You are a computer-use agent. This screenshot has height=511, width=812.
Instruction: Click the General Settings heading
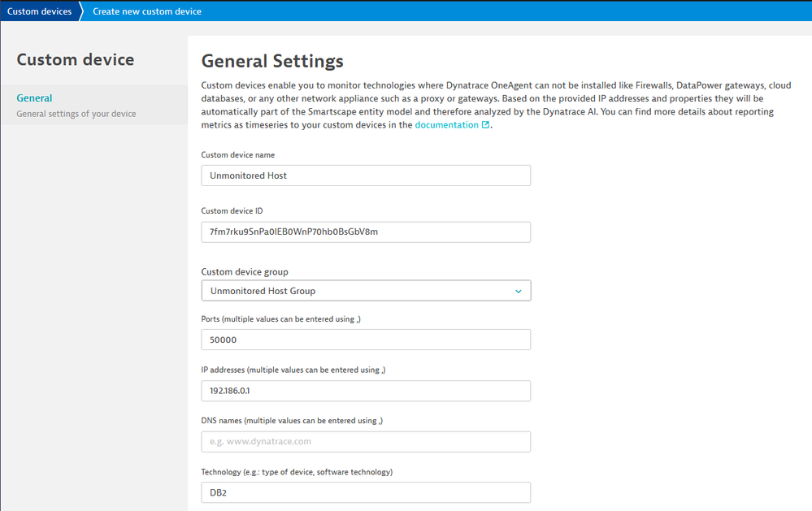pos(272,61)
